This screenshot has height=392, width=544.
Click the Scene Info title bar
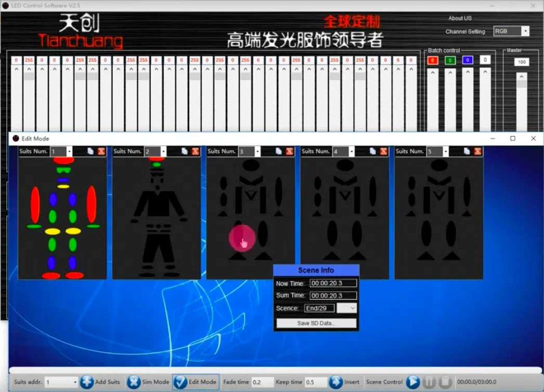point(316,270)
